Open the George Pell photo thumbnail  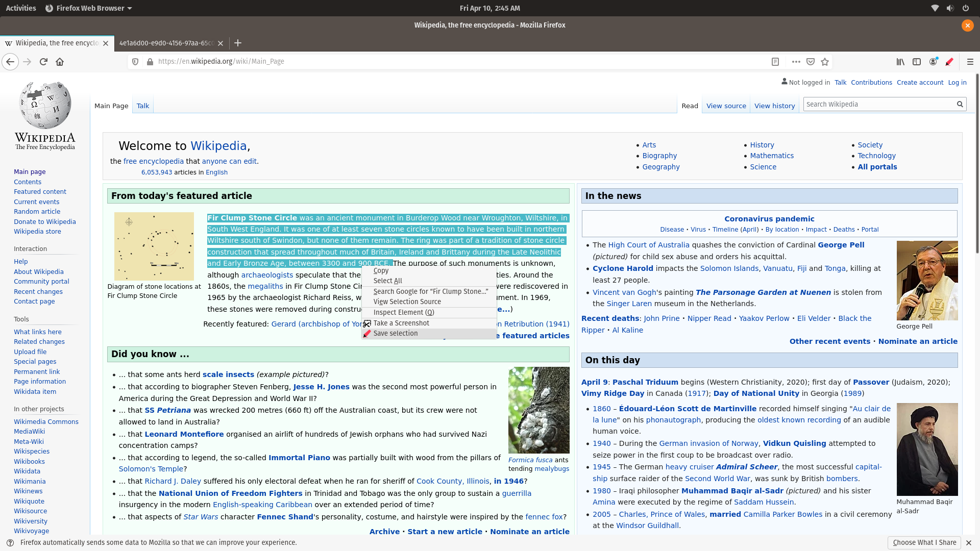pos(927,281)
